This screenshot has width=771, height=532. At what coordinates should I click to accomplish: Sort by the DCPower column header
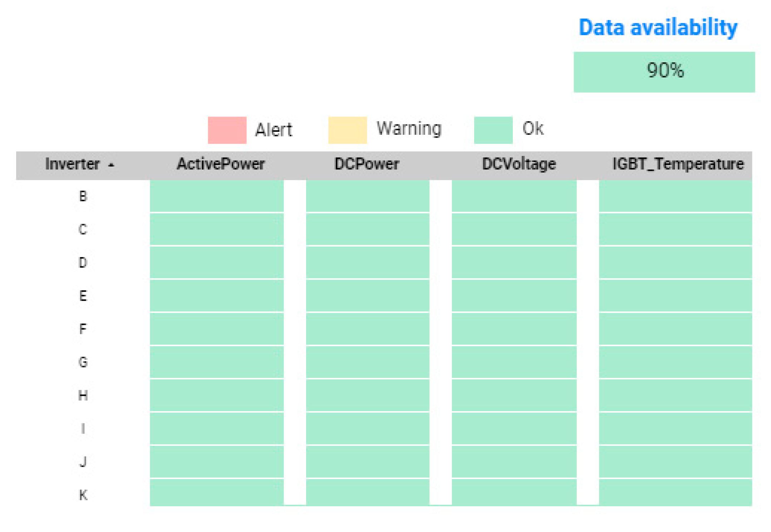click(x=367, y=164)
